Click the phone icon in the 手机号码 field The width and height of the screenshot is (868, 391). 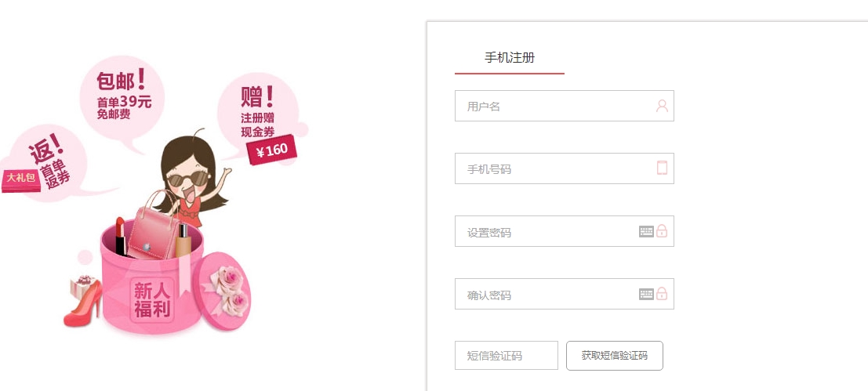click(x=662, y=168)
